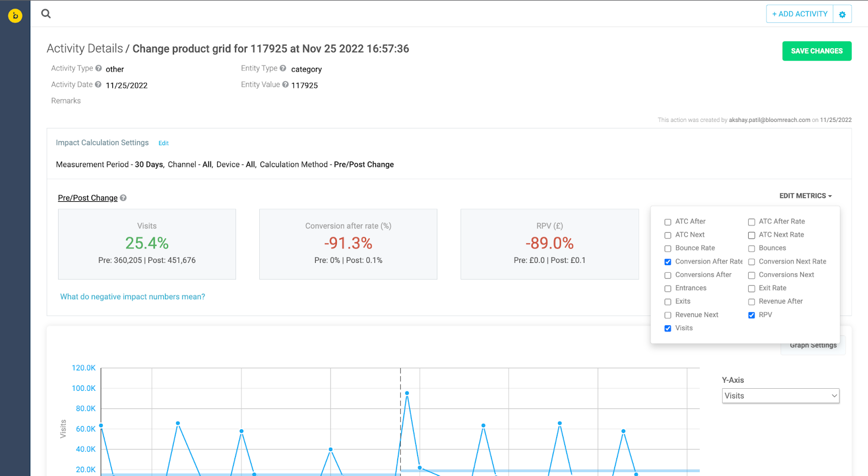
Task: Go to Activity Details breadcrumb
Action: 85,48
